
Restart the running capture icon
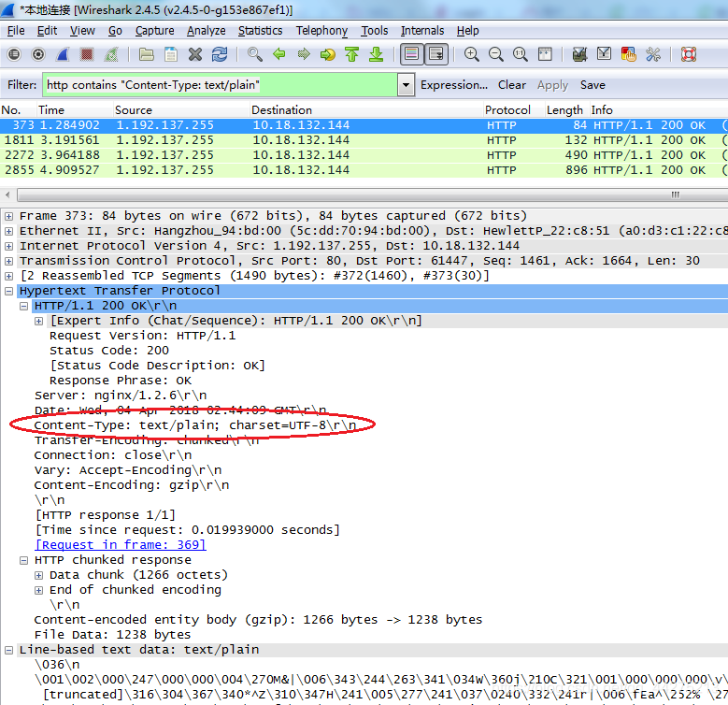pyautogui.click(x=111, y=54)
